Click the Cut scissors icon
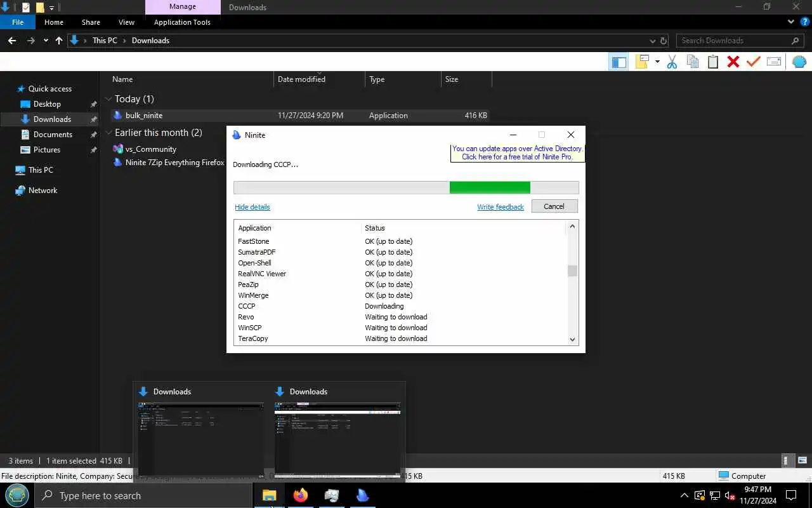 click(x=672, y=62)
